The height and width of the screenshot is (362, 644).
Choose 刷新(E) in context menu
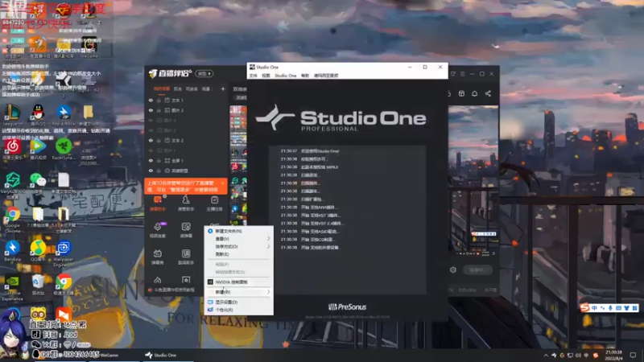click(x=238, y=254)
